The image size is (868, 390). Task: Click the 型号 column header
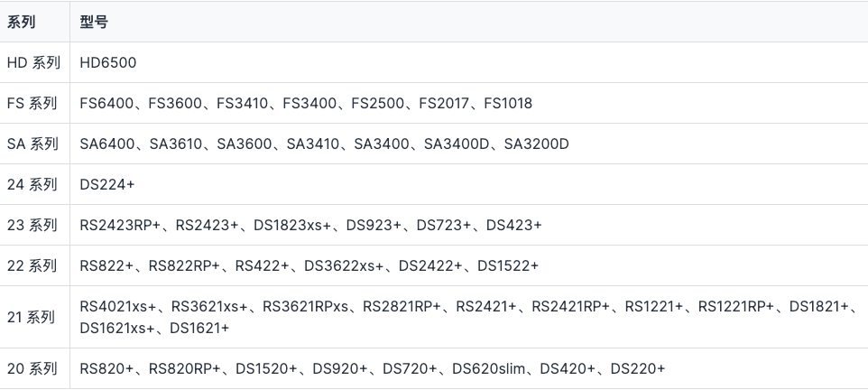point(94,22)
